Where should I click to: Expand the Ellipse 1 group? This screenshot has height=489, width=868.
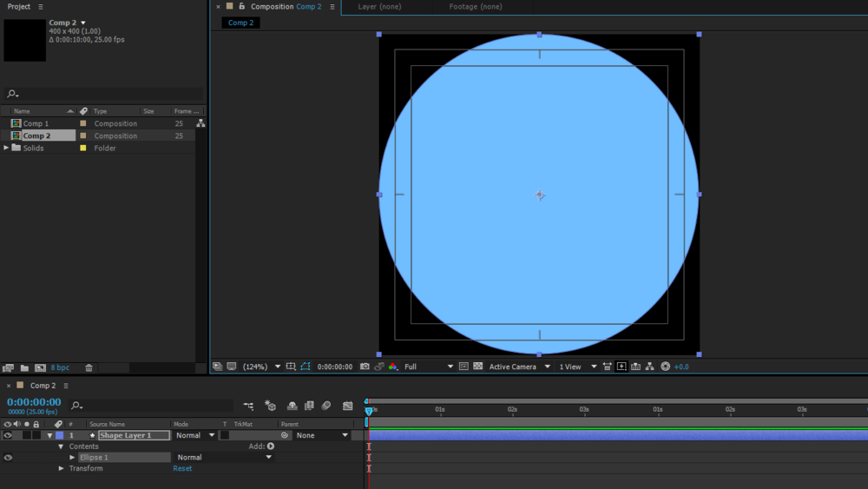pyautogui.click(x=72, y=458)
